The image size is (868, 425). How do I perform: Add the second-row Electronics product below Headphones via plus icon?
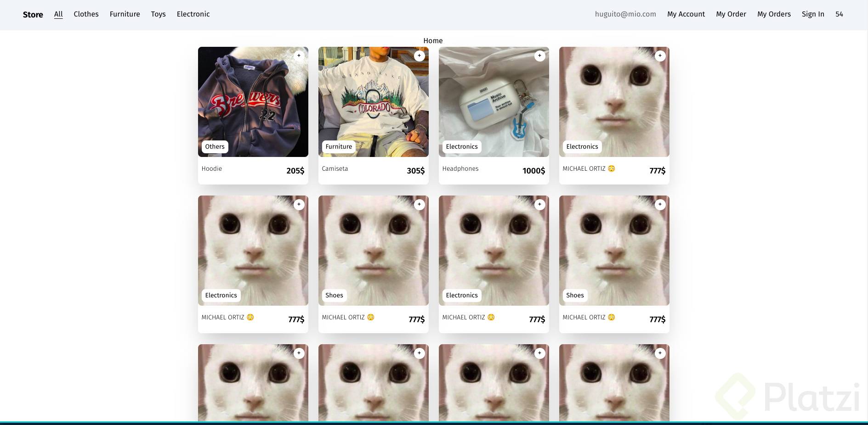tap(540, 204)
